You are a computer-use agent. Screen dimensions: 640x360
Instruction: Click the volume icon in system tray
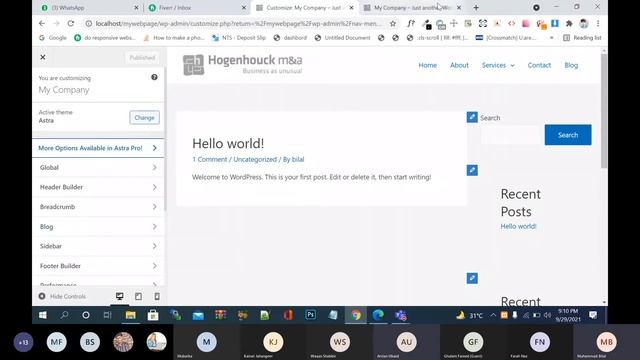click(x=547, y=315)
